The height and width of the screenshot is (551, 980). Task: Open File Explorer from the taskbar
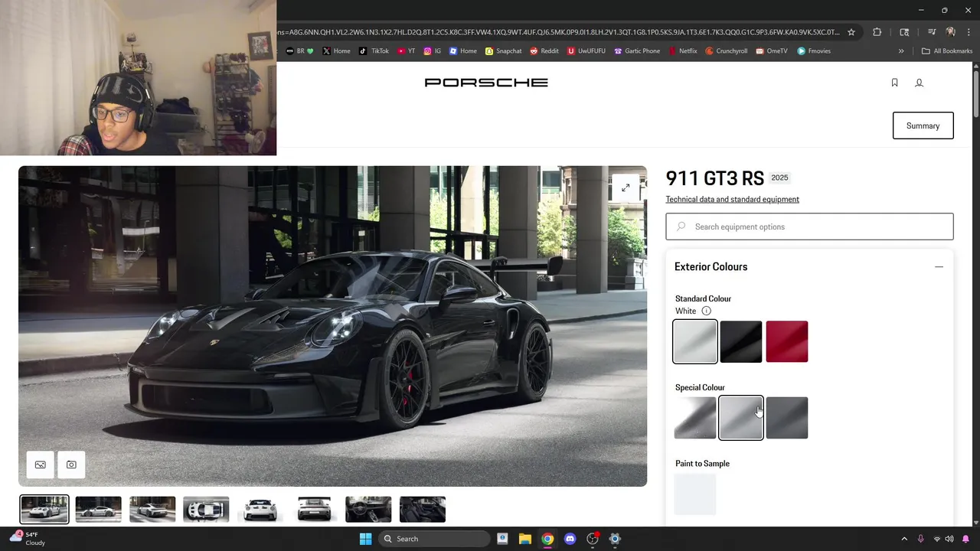pyautogui.click(x=524, y=539)
